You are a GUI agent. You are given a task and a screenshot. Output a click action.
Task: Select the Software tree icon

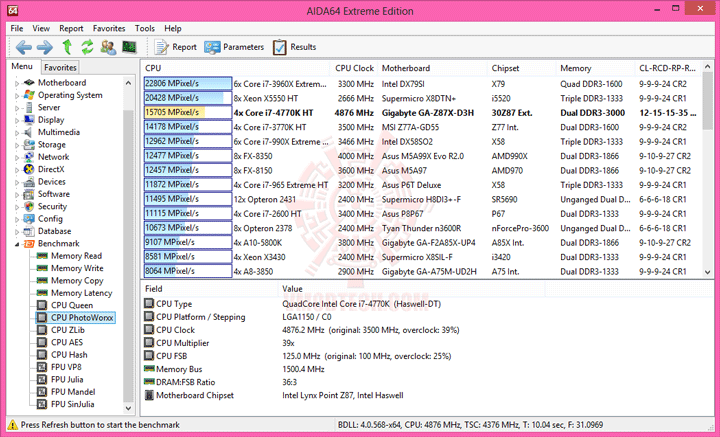tap(29, 194)
